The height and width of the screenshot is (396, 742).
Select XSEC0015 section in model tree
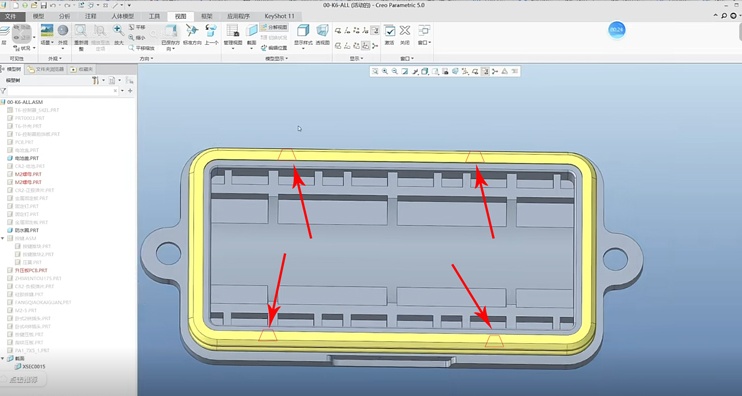click(34, 367)
